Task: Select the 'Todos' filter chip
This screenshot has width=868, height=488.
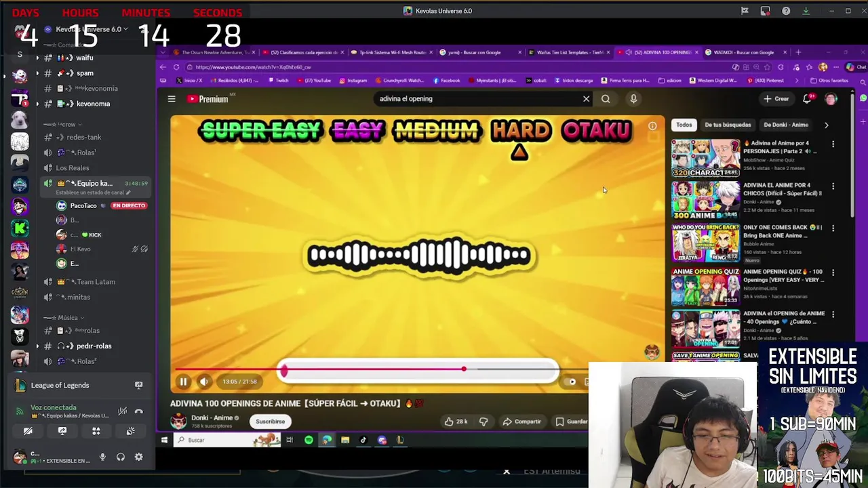Action: pyautogui.click(x=684, y=125)
